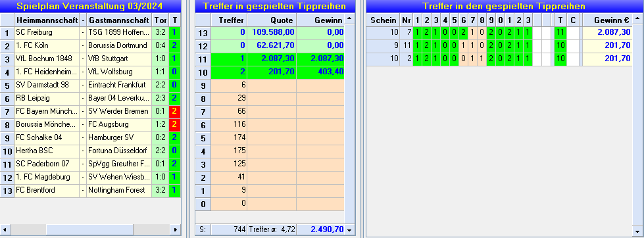Click the total winnings 2.490,70

[x=320, y=230]
